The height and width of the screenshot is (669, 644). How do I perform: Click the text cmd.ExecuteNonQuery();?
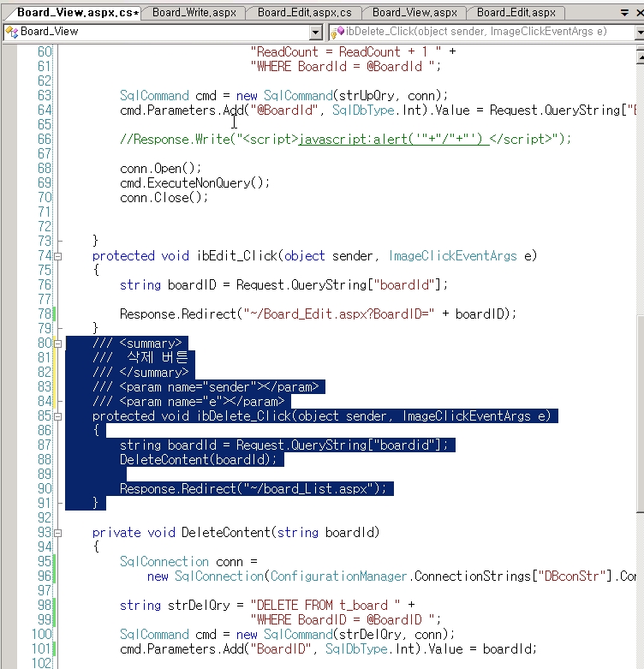[x=195, y=183]
